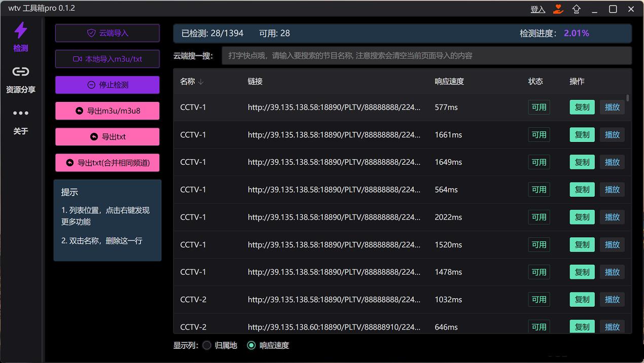Click the camera icon on 本地导入m3u/txt
This screenshot has height=363, width=644.
point(78,59)
